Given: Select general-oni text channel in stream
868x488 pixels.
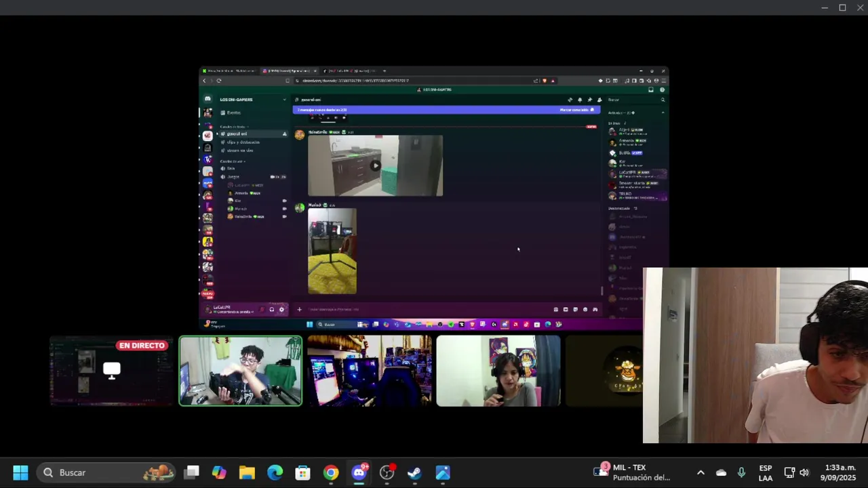Looking at the screenshot, I should click(252, 134).
